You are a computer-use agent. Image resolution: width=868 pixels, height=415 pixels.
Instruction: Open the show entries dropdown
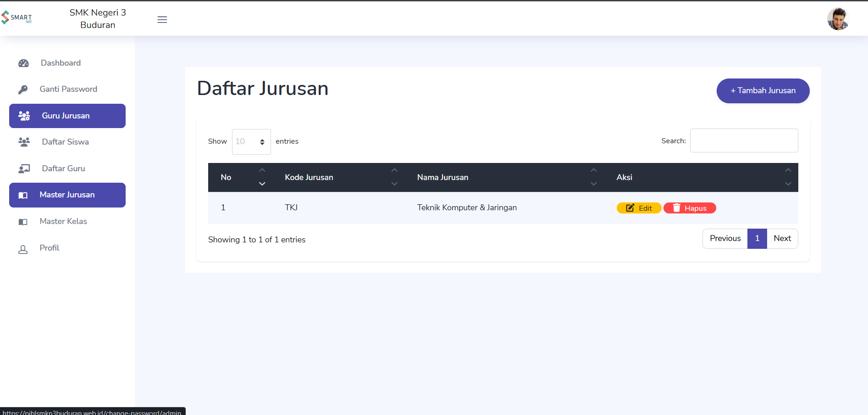(251, 142)
